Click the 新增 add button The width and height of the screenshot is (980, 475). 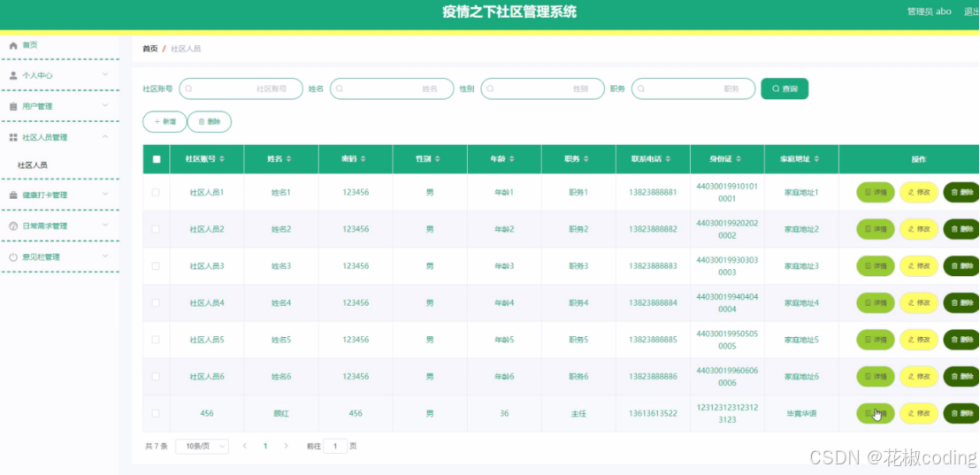pyautogui.click(x=165, y=122)
